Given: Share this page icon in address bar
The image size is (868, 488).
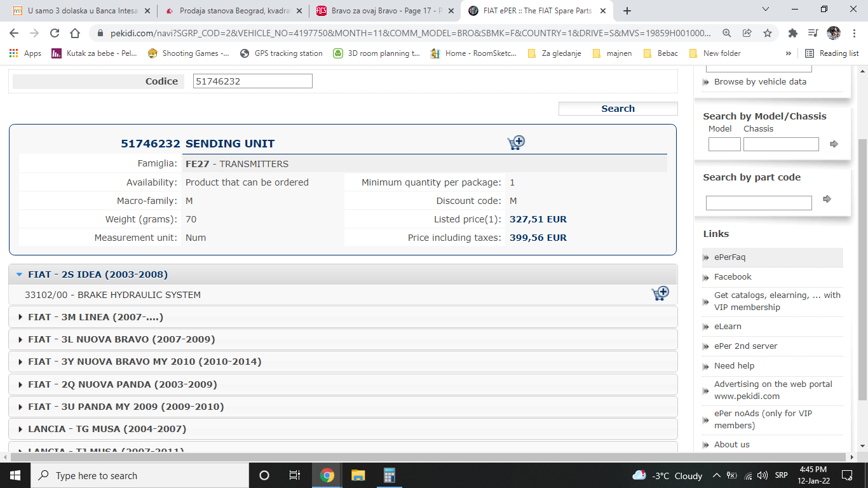Looking at the screenshot, I should click(x=747, y=34).
